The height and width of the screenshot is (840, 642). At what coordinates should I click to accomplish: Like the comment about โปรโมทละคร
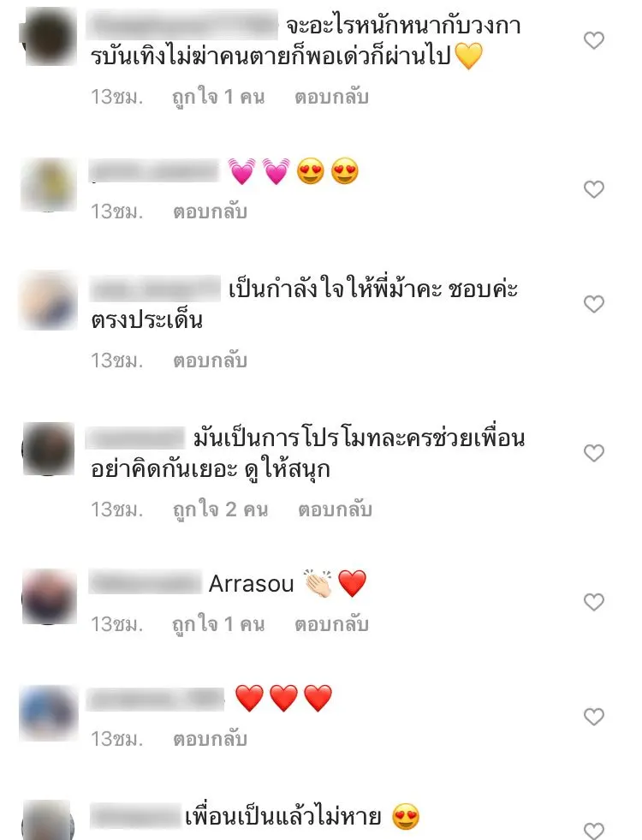(594, 453)
